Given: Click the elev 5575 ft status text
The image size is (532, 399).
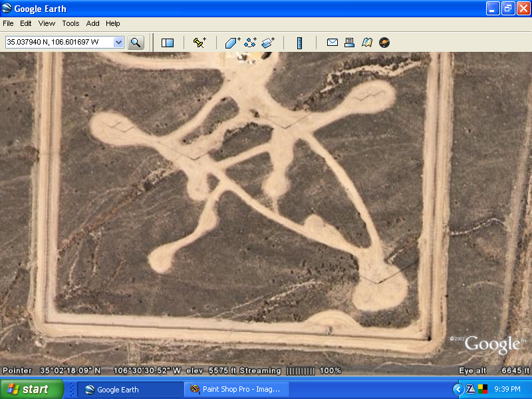Looking at the screenshot, I should tap(211, 370).
